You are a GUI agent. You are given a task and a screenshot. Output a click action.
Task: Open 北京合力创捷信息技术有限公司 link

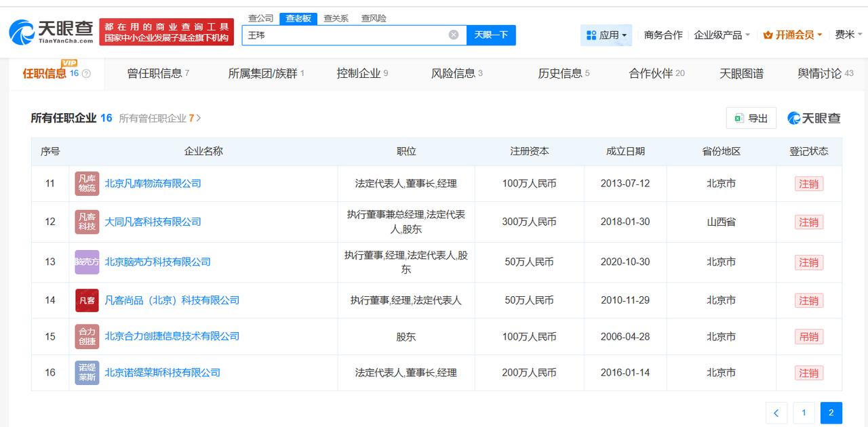coord(172,336)
